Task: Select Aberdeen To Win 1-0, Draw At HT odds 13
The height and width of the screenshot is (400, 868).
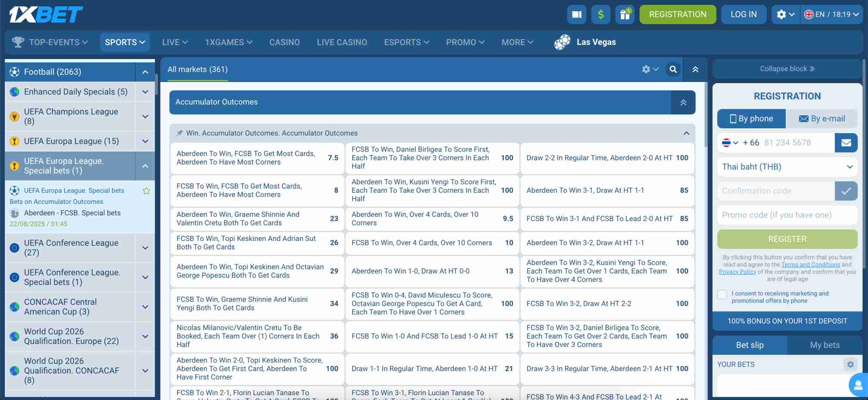Action: 432,271
